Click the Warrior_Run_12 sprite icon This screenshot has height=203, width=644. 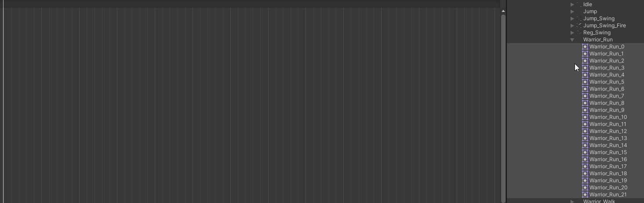pyautogui.click(x=585, y=131)
